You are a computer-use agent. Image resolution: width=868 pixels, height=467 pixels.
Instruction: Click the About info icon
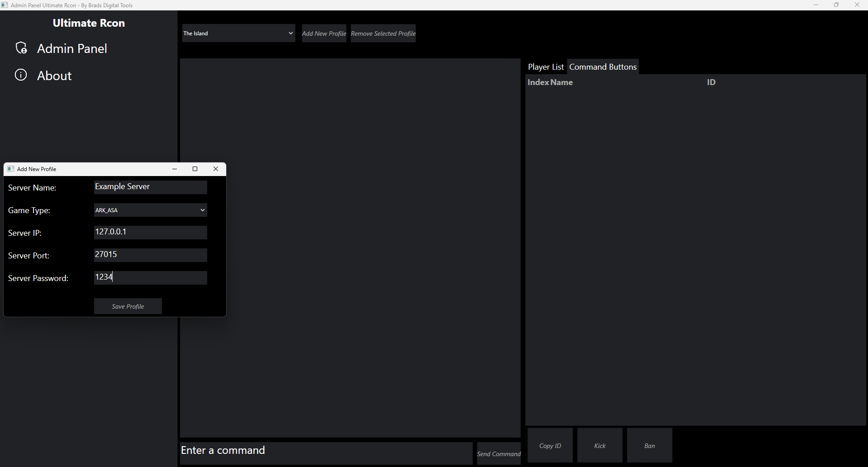pyautogui.click(x=21, y=75)
